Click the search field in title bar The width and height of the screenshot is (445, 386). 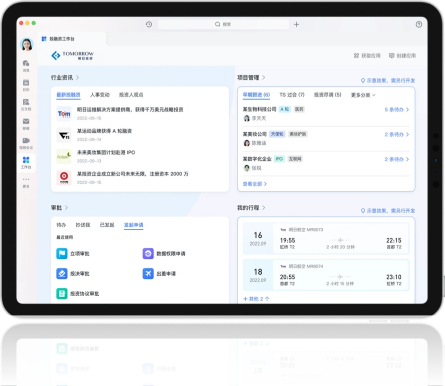(223, 24)
